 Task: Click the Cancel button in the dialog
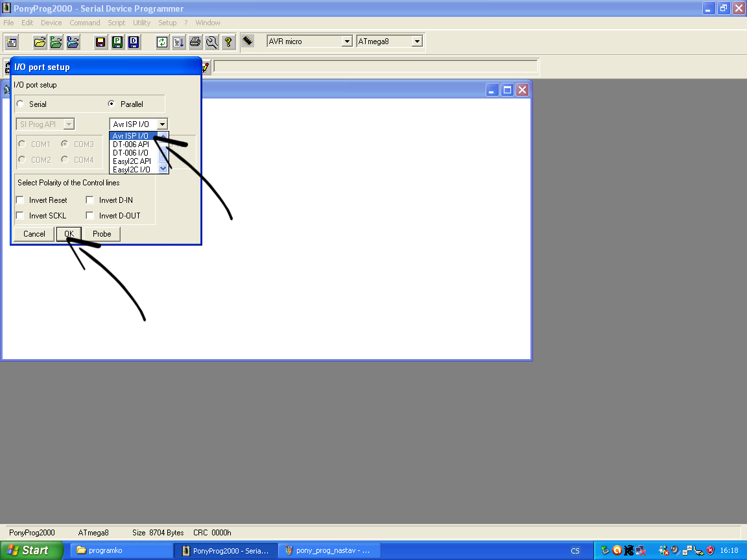(34, 234)
